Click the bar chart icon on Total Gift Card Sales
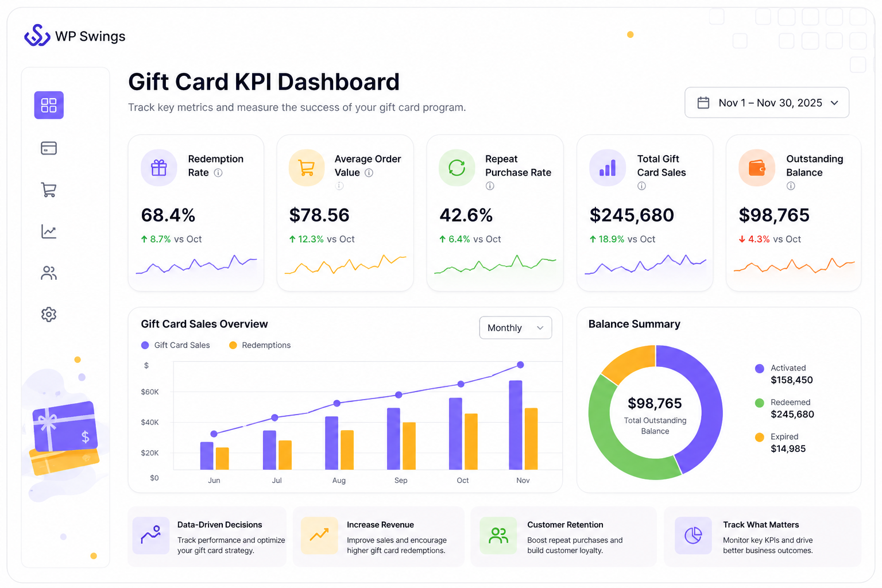The width and height of the screenshot is (882, 588). point(608,168)
